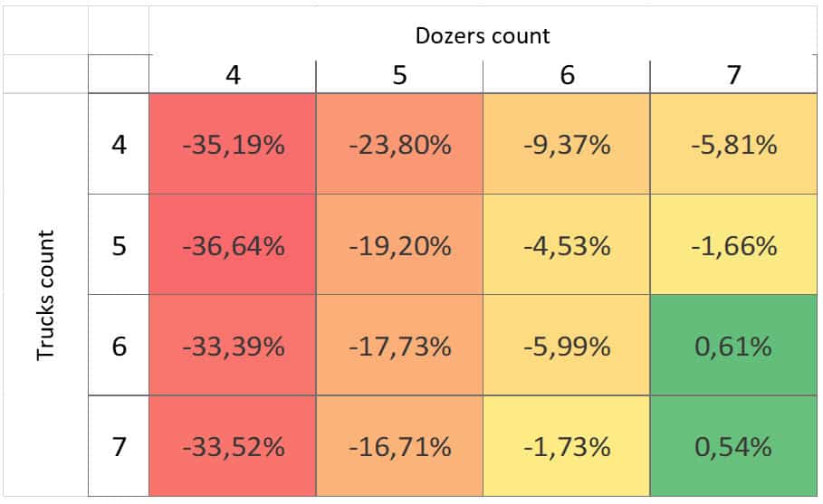
Task: Select the cell showing -33,52%
Action: point(233,446)
